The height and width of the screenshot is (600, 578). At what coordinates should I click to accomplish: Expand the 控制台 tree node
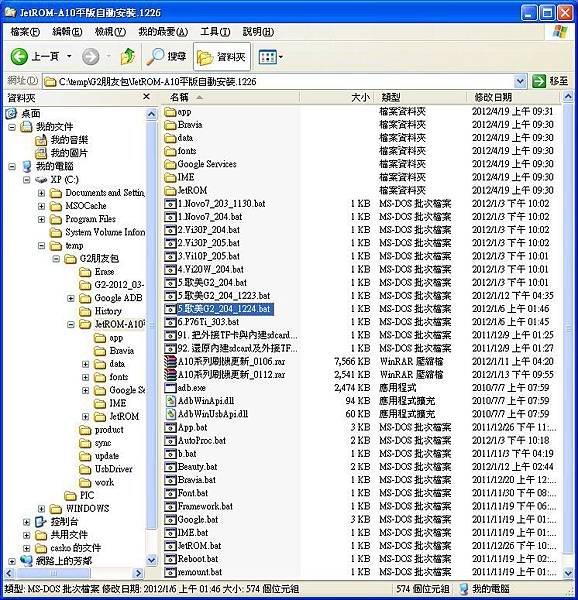click(x=26, y=522)
